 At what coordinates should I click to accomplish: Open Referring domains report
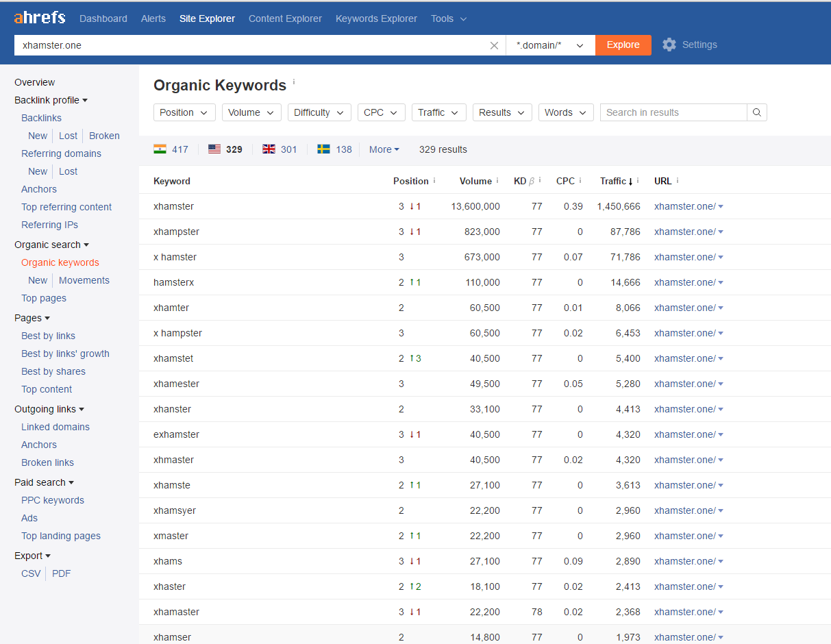[x=61, y=153]
